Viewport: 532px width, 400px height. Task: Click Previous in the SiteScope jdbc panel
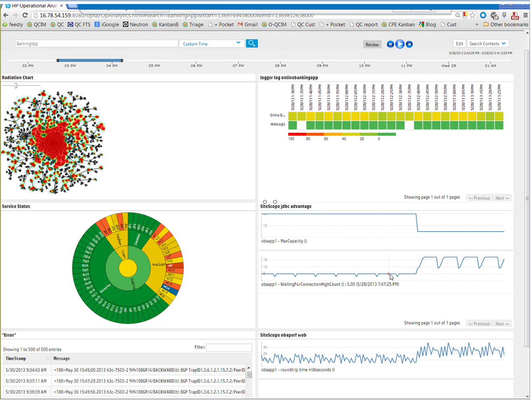[x=479, y=324]
